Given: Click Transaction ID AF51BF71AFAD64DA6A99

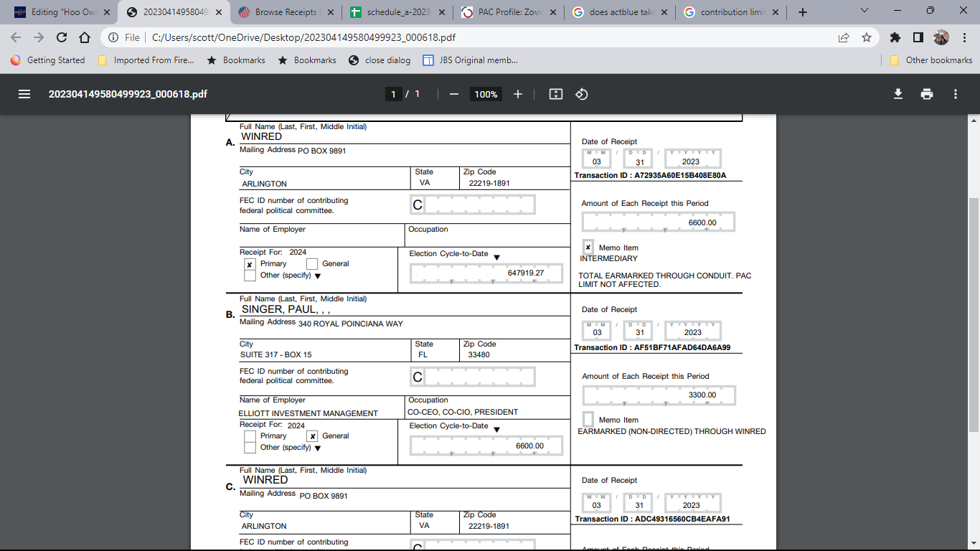Looking at the screenshot, I should pyautogui.click(x=682, y=348).
